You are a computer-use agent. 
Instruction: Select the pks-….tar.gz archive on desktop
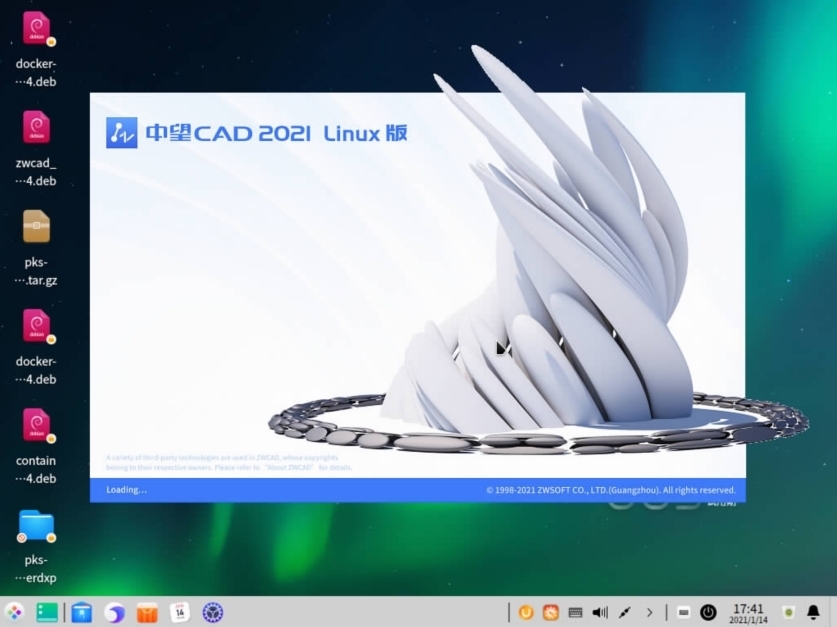[x=36, y=248]
